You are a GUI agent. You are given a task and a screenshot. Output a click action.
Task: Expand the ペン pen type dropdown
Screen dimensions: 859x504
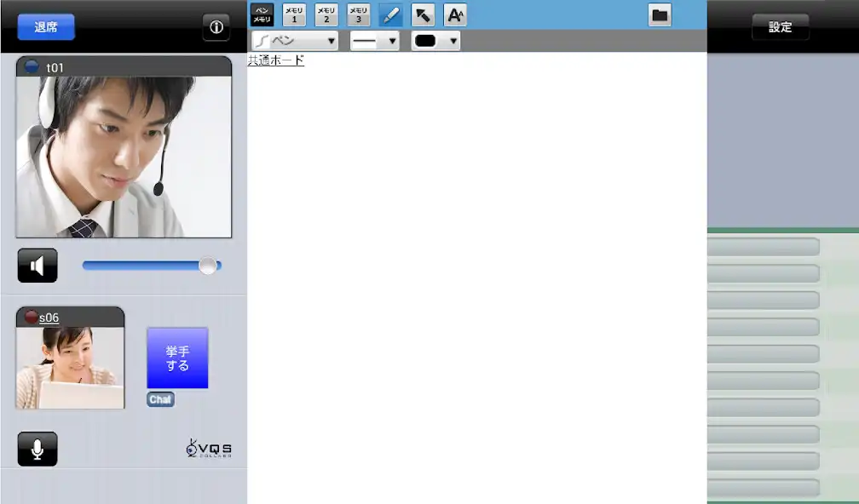point(294,41)
